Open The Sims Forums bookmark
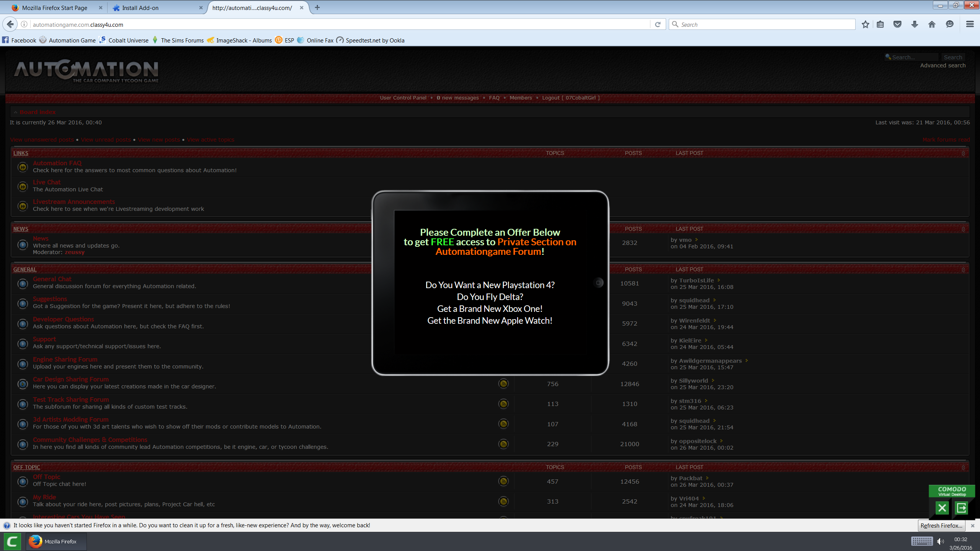The width and height of the screenshot is (980, 551). (178, 40)
